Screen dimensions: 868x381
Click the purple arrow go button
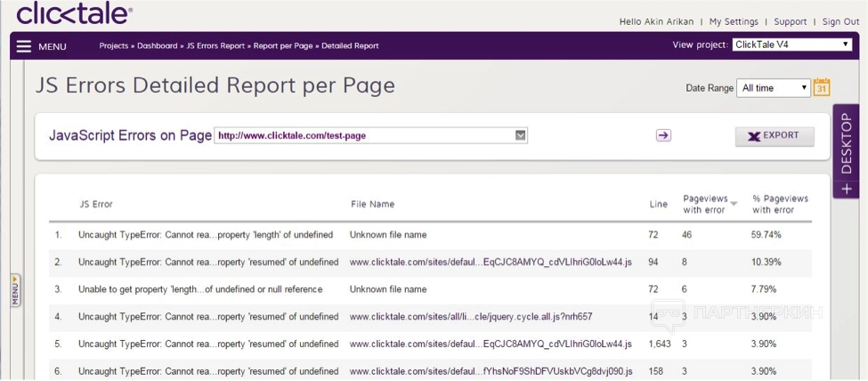[x=663, y=135]
